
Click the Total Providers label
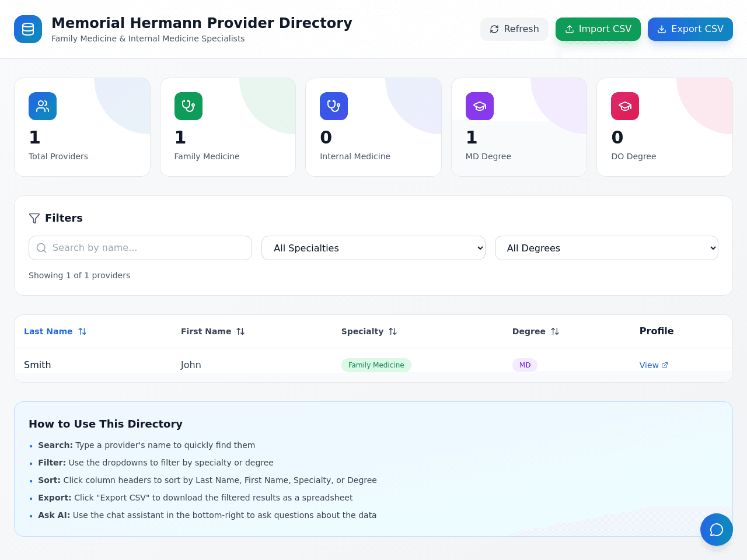coord(58,156)
